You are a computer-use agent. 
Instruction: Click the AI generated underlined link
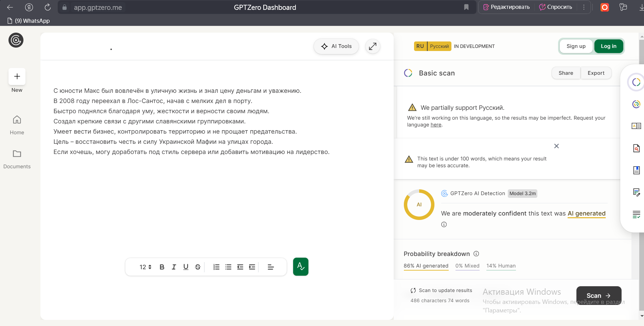coord(587,213)
